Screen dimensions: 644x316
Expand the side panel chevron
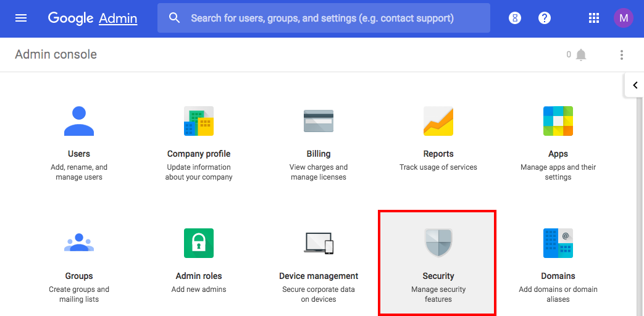[635, 85]
